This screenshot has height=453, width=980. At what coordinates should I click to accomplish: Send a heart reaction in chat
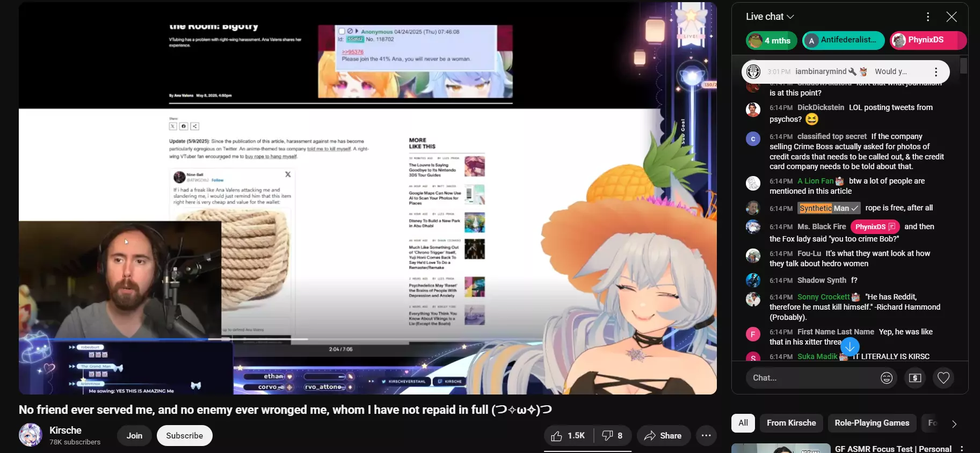click(943, 378)
